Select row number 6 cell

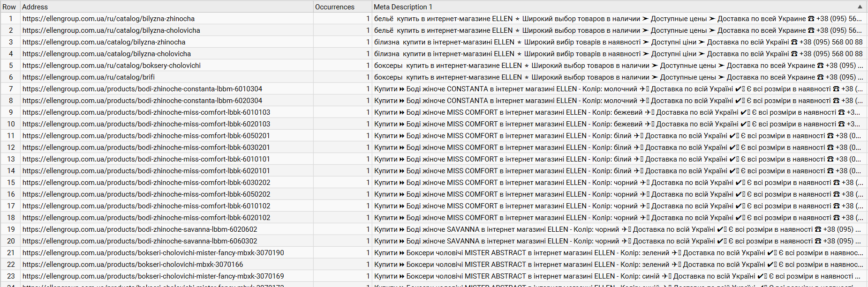tap(10, 77)
